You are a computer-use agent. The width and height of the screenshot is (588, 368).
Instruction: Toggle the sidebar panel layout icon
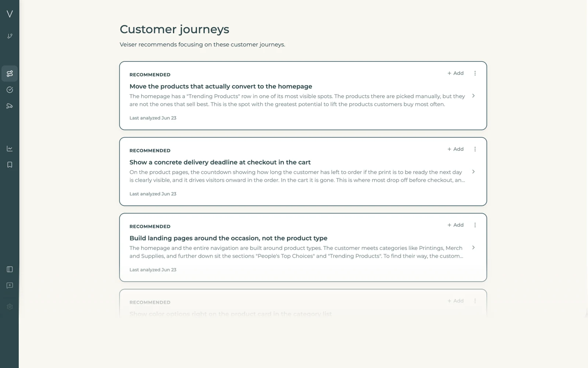click(x=10, y=269)
